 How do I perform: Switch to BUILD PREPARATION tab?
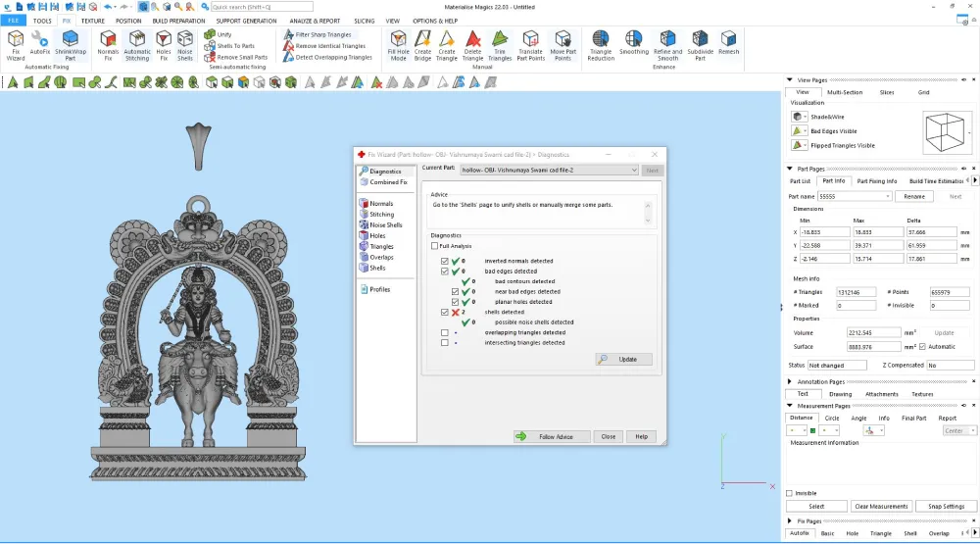pos(178,21)
